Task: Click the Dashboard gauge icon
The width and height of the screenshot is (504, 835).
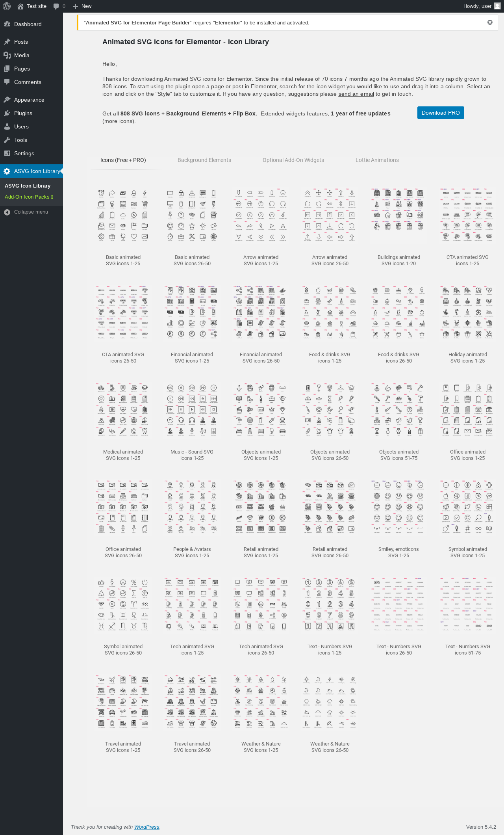Action: pos(7,24)
